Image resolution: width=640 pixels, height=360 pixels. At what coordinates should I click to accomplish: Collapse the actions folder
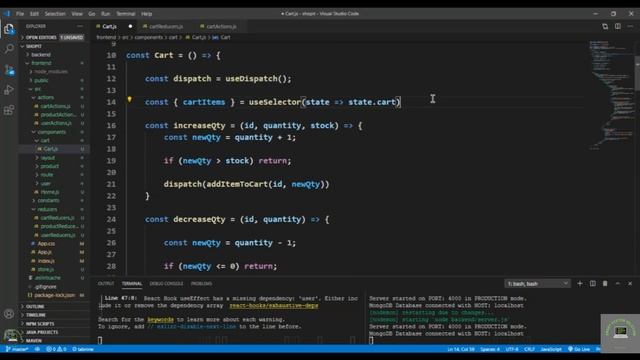click(45, 97)
